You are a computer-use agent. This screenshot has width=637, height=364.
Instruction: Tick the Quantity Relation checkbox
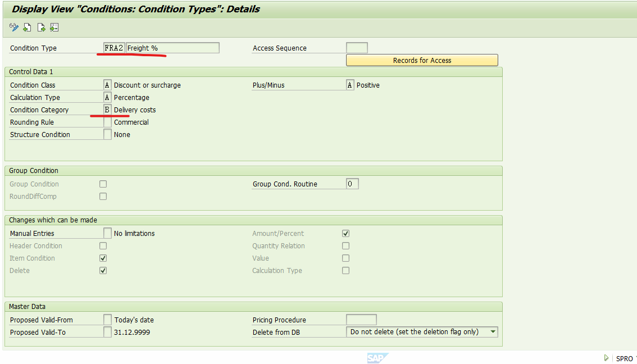tap(345, 246)
